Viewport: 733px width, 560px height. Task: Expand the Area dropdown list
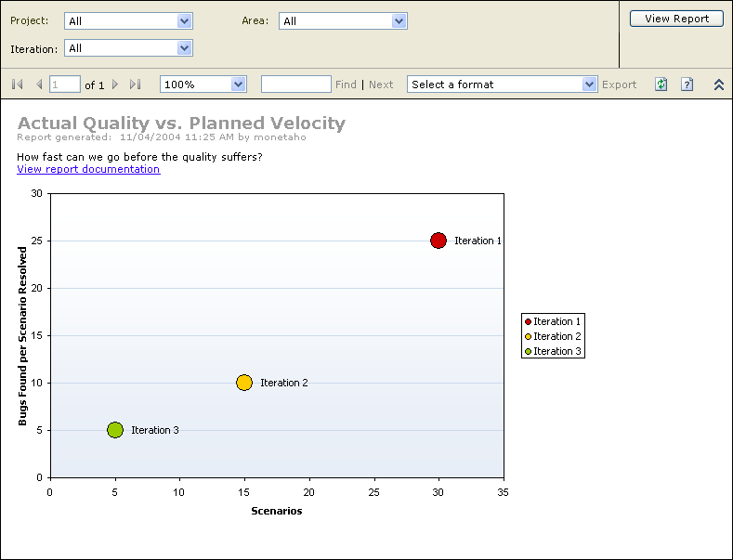coord(399,21)
